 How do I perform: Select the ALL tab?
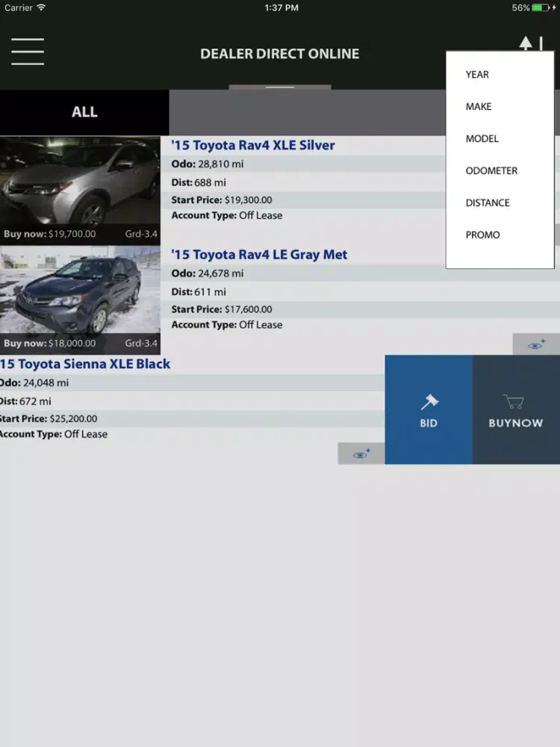[x=84, y=112]
